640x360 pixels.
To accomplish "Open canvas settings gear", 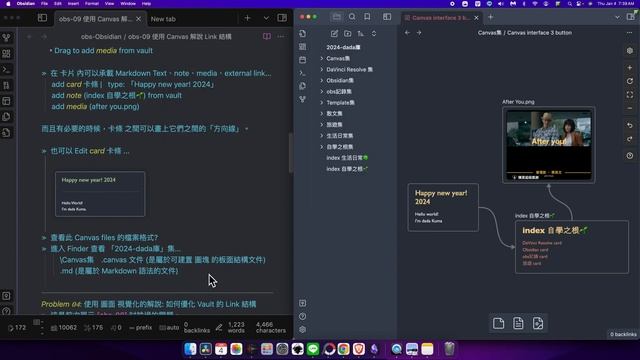I will point(630,51).
